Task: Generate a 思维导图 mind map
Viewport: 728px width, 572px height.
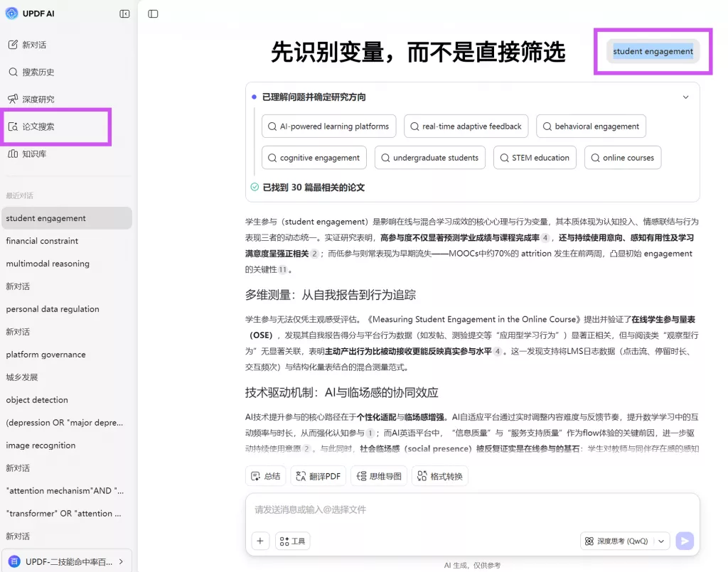Action: tap(379, 475)
